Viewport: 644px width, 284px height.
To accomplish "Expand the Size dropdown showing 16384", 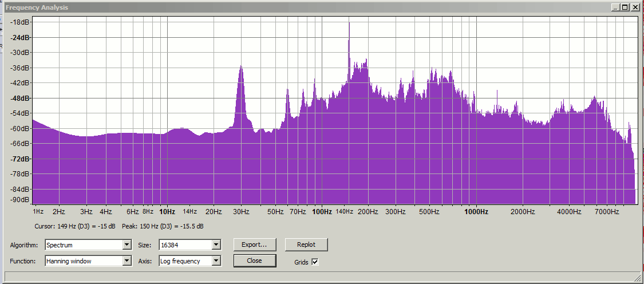I will click(190, 245).
